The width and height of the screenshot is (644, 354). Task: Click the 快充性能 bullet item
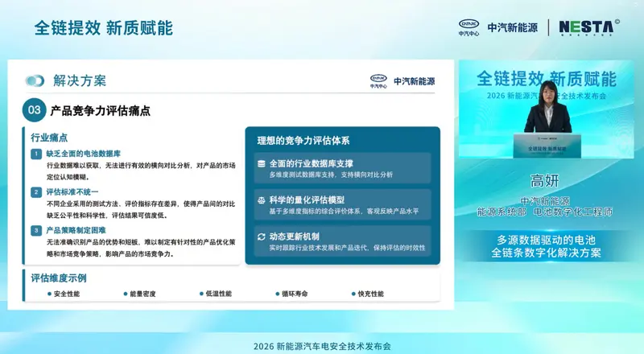367,294
